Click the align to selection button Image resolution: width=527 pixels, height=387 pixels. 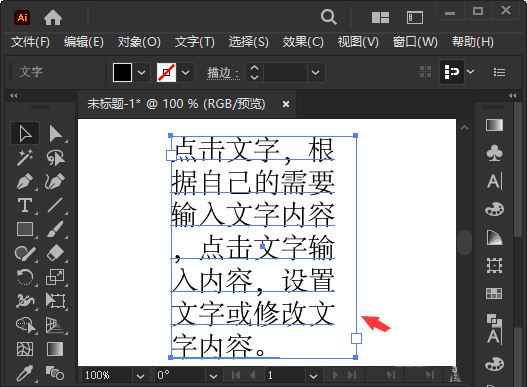(x=451, y=72)
